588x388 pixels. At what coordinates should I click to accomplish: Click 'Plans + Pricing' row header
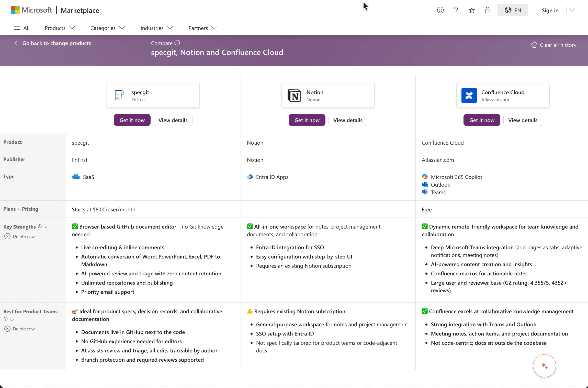[21, 209]
